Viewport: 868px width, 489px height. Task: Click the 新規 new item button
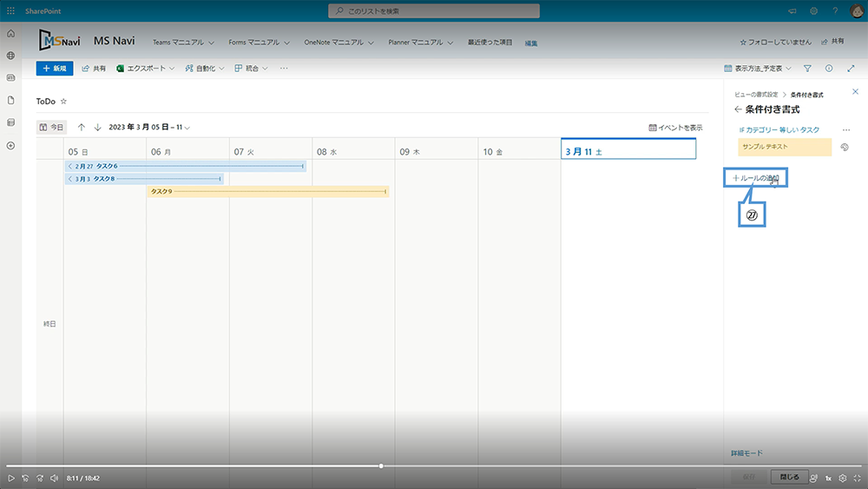55,68
